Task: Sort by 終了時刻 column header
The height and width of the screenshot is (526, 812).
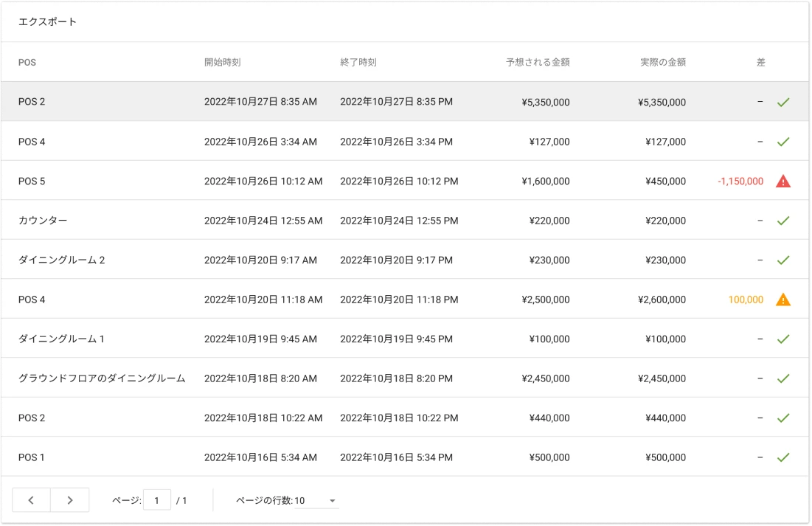Action: (358, 62)
